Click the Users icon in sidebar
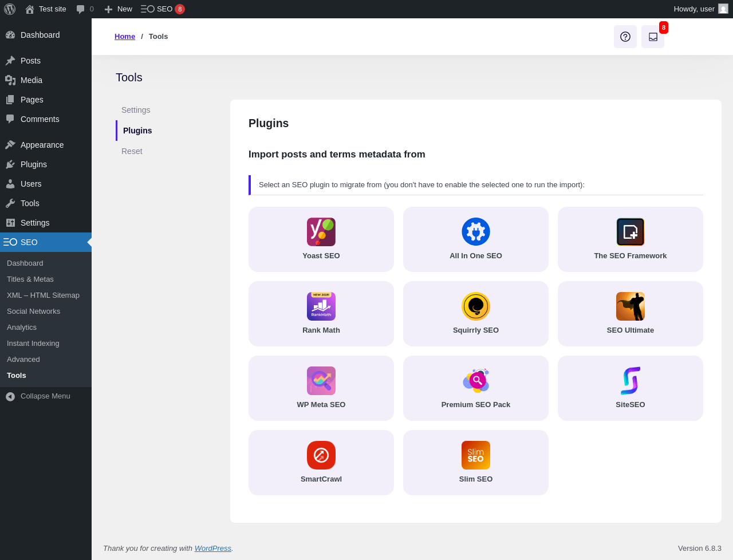 [x=10, y=184]
